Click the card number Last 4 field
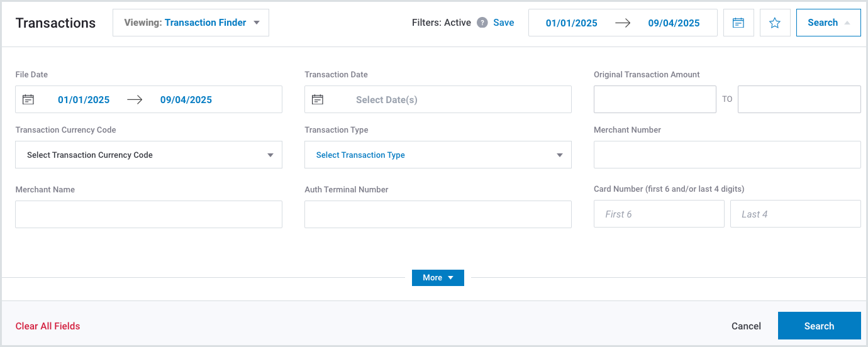This screenshot has height=347, width=868. click(795, 214)
